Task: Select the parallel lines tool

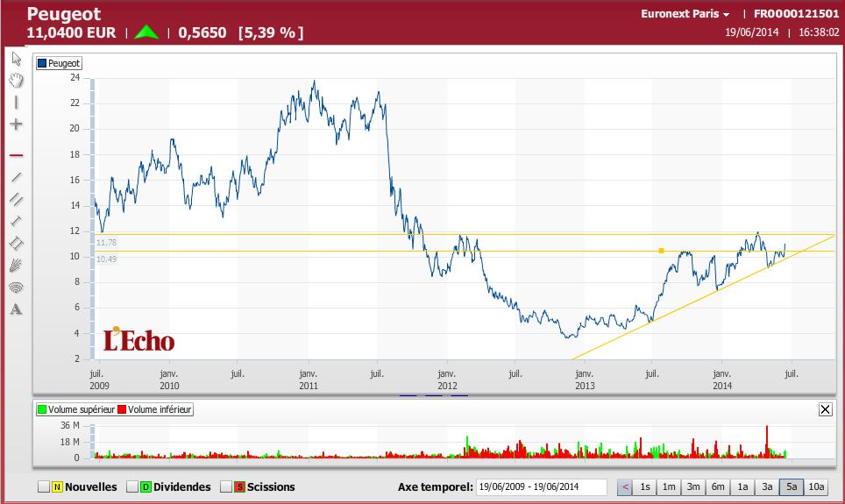Action: 16,200
